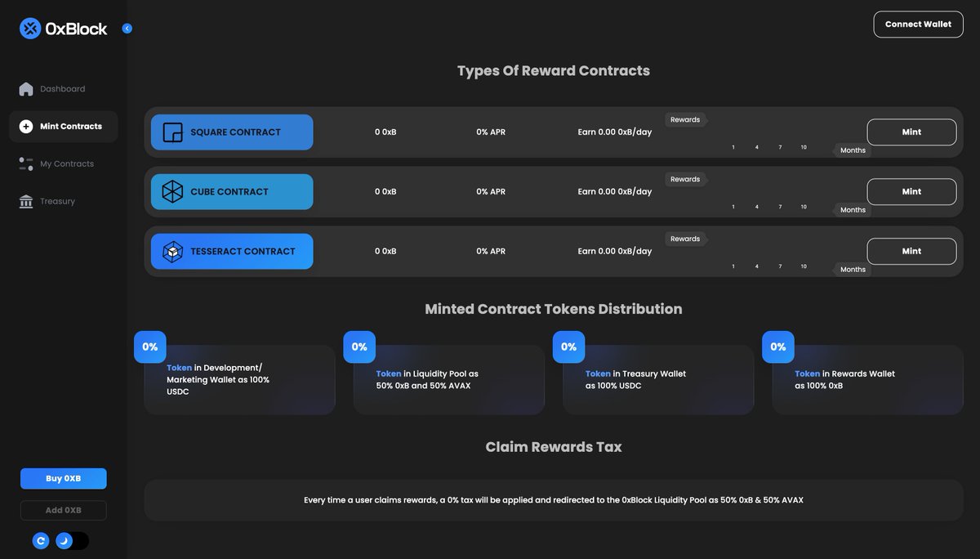980x559 pixels.
Task: Select the Dashboard home icon
Action: (x=24, y=88)
